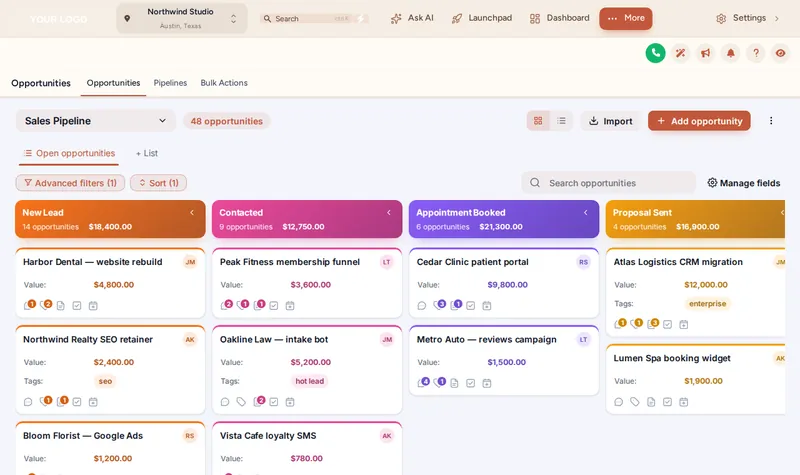Select the Opportunities tab
This screenshot has width=800, height=475.
pyautogui.click(x=113, y=83)
